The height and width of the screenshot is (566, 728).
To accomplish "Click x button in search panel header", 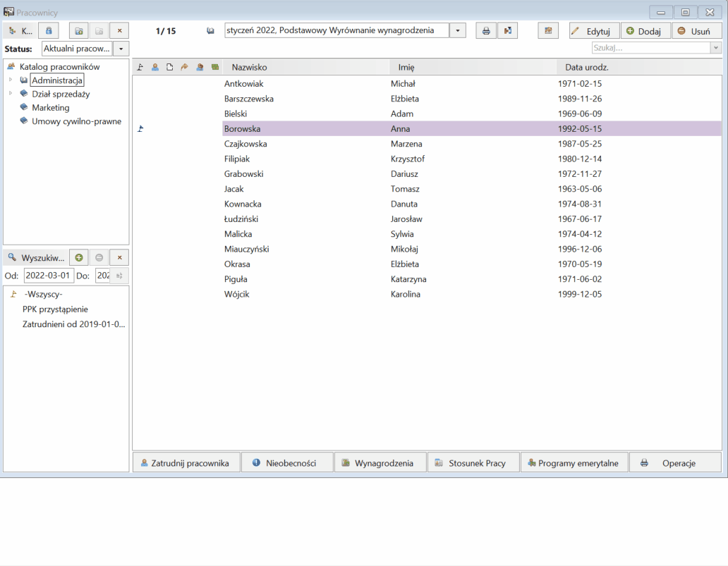I will [119, 257].
